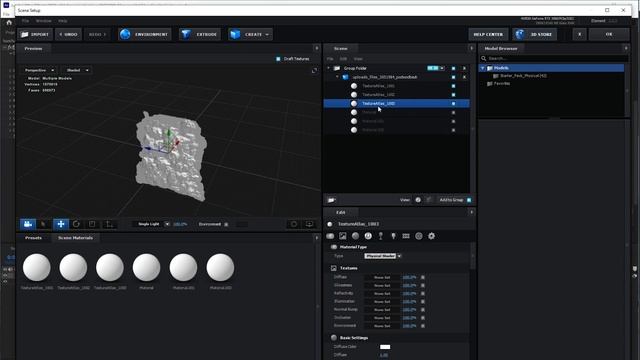Click the environment color swatch in Preview footer
The width and height of the screenshot is (640, 360).
click(242, 224)
